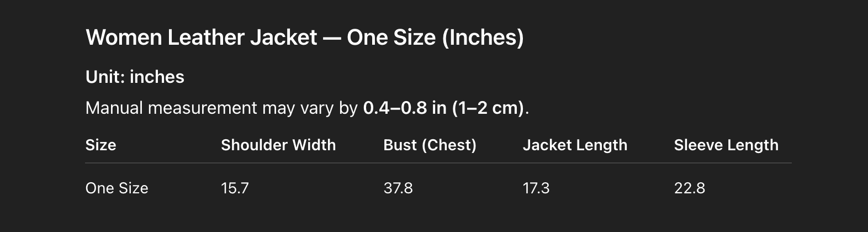
Task: Click the "Unit:" label
Action: [104, 77]
